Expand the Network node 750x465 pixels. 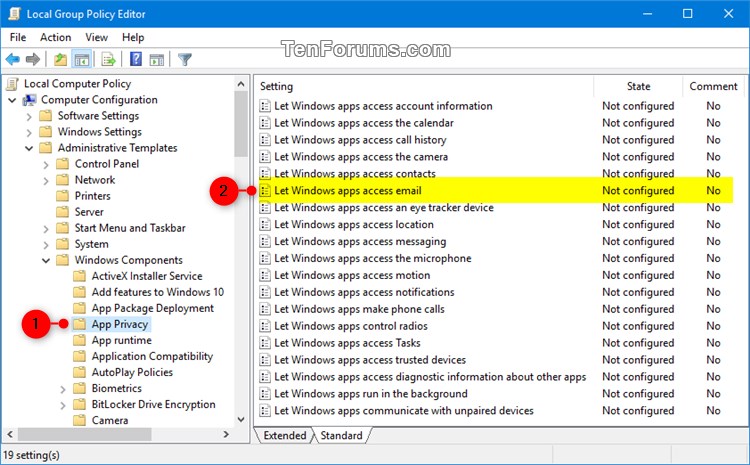pyautogui.click(x=46, y=180)
